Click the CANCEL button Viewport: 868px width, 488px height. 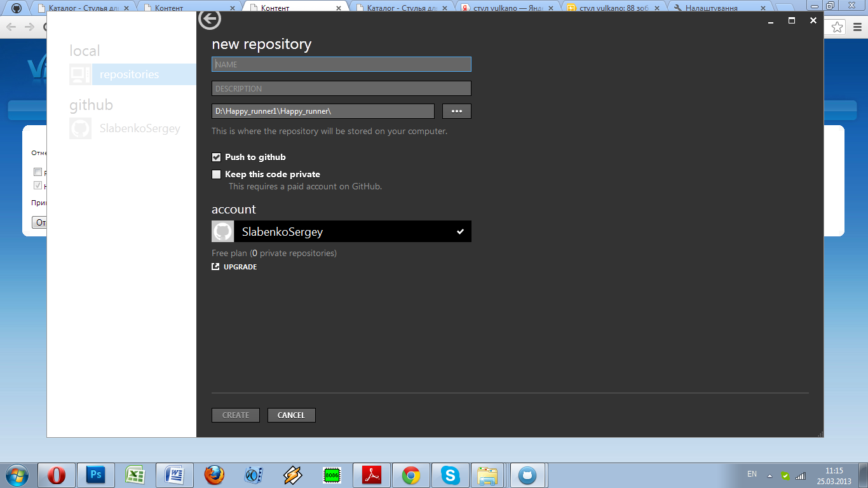[x=292, y=415]
